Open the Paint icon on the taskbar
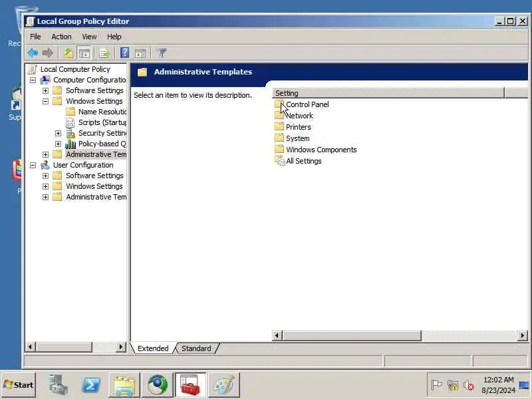This screenshot has height=399, width=532. (224, 385)
